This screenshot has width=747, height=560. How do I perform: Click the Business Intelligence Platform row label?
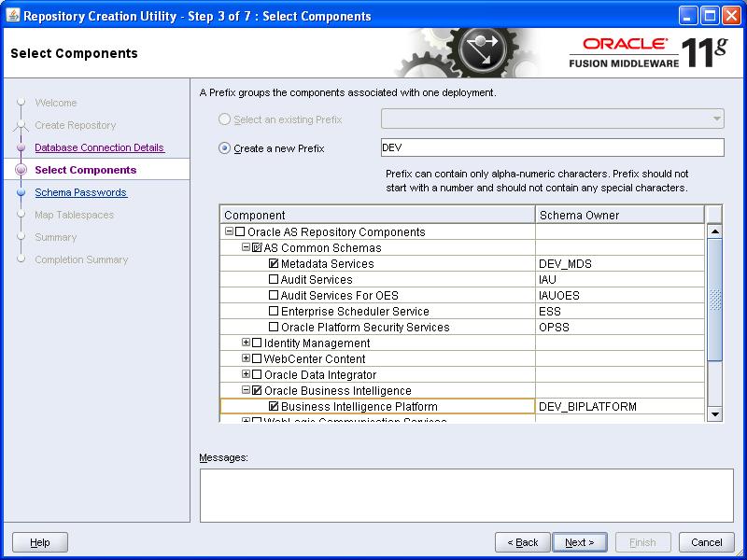[x=359, y=406]
